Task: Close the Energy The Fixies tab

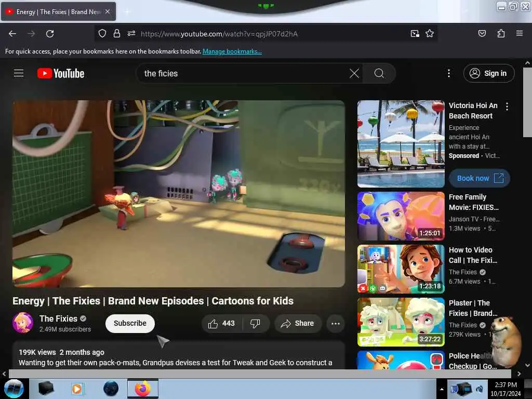Action: [x=108, y=11]
